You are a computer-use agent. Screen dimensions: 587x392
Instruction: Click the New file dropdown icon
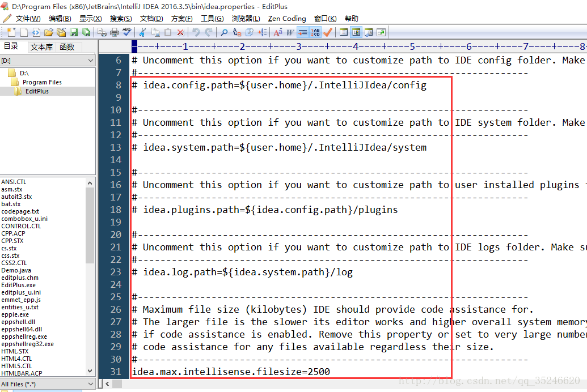point(11,32)
